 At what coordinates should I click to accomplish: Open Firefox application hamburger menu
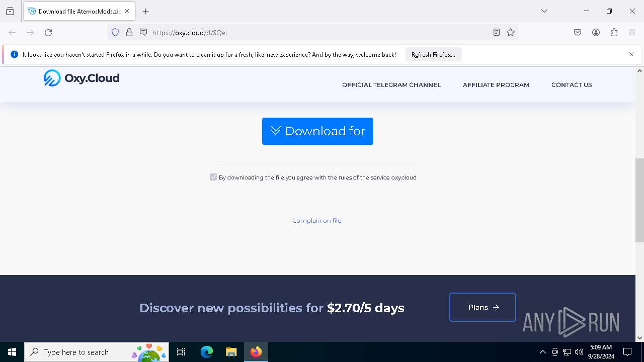(x=632, y=33)
